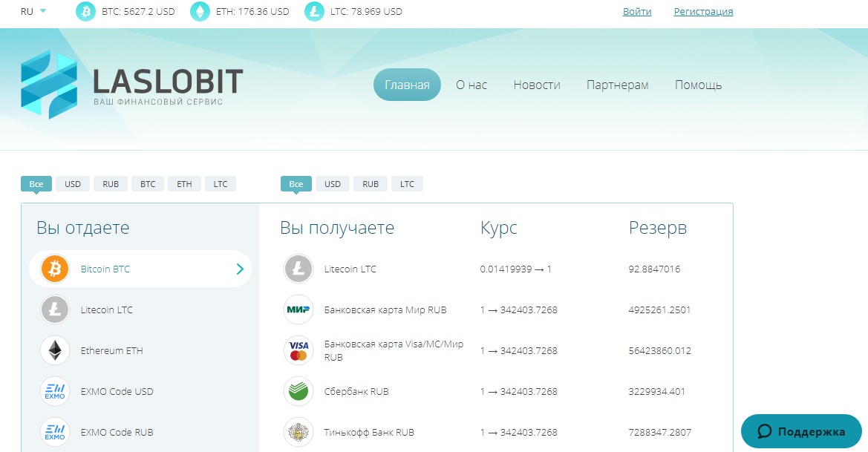Choose Банковская карта Visa/MC/Мир RUB
The height and width of the screenshot is (452, 868).
394,351
